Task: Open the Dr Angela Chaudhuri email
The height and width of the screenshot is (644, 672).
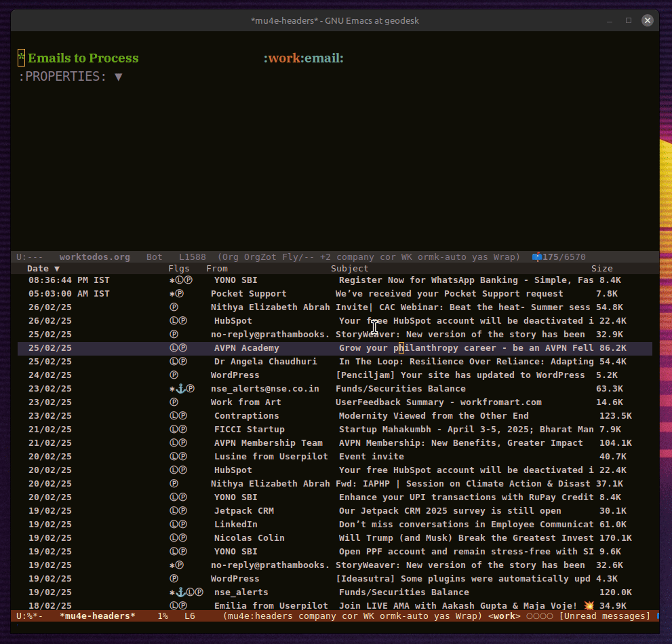Action: [335, 362]
